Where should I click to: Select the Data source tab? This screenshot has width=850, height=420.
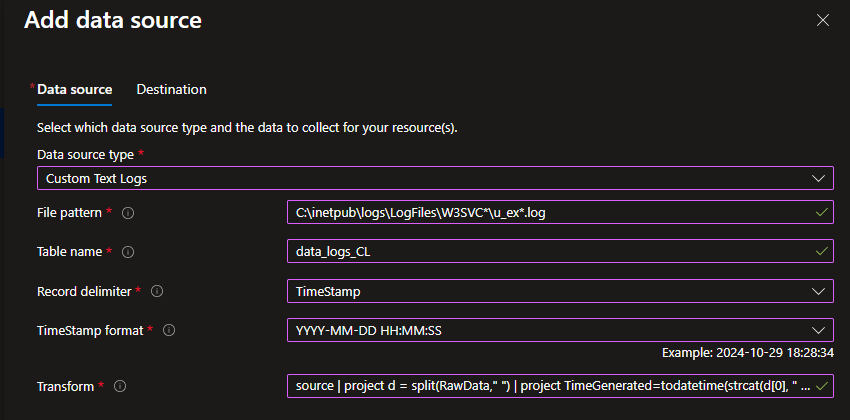point(74,89)
